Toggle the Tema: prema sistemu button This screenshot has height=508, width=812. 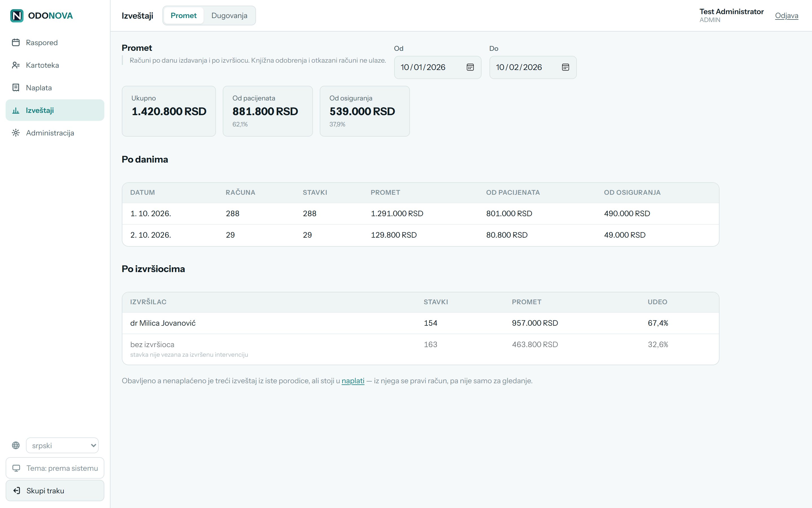tap(55, 468)
